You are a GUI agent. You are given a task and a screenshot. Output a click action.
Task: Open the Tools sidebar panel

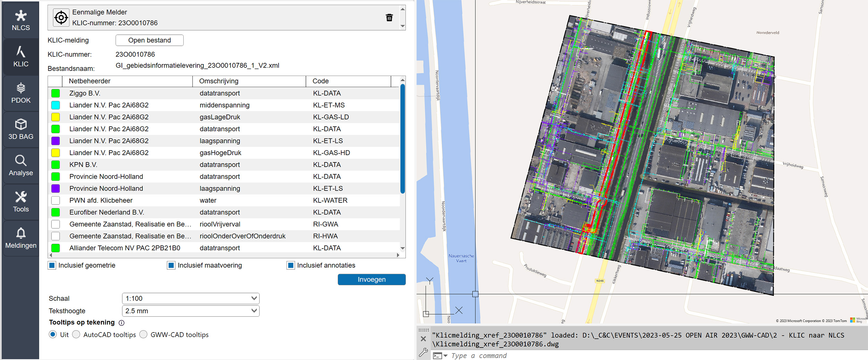coord(20,202)
